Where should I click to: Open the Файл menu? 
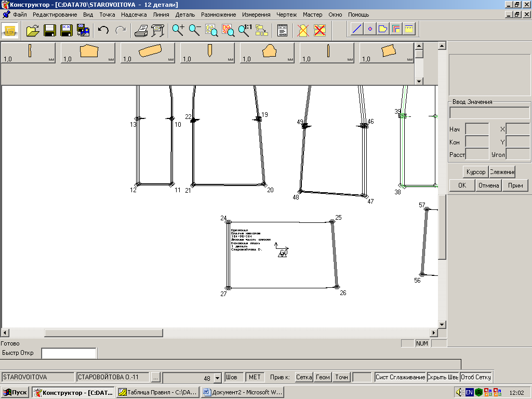[x=20, y=15]
